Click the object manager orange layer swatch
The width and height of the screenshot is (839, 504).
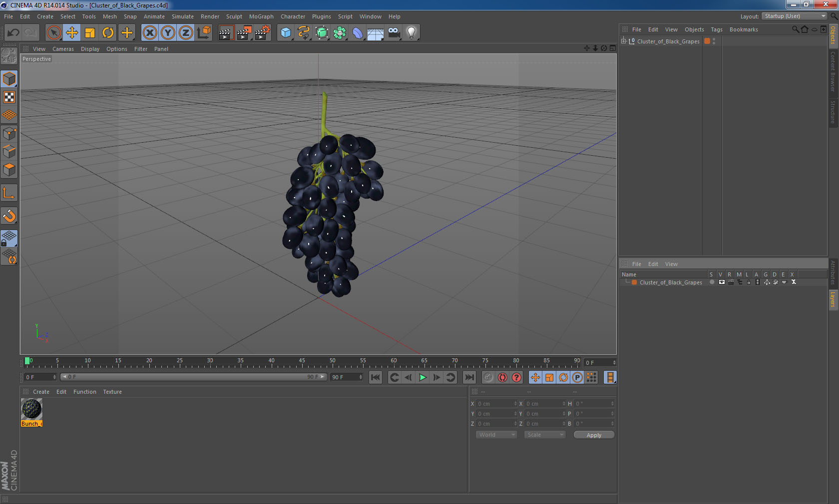(707, 41)
